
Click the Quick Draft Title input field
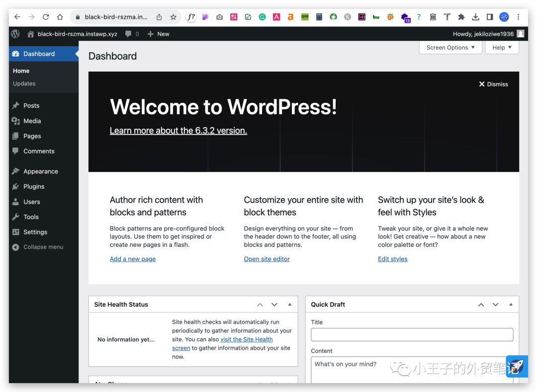pos(412,334)
